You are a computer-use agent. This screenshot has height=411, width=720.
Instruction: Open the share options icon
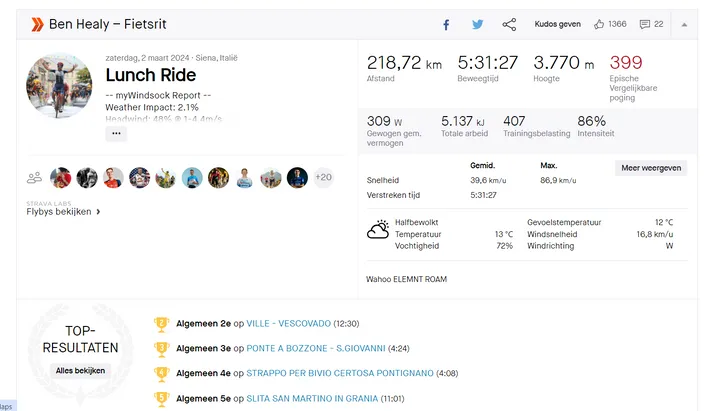(x=509, y=24)
